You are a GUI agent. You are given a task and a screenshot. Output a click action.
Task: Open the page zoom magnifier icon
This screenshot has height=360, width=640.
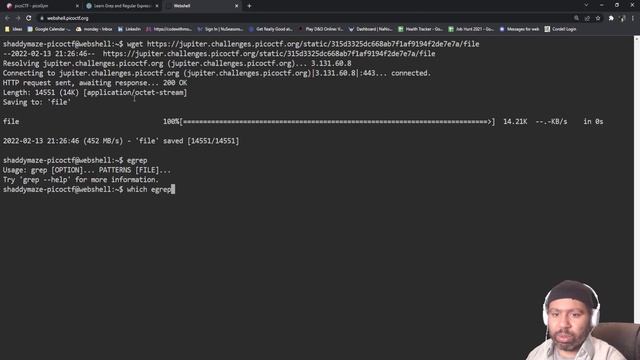(x=576, y=18)
